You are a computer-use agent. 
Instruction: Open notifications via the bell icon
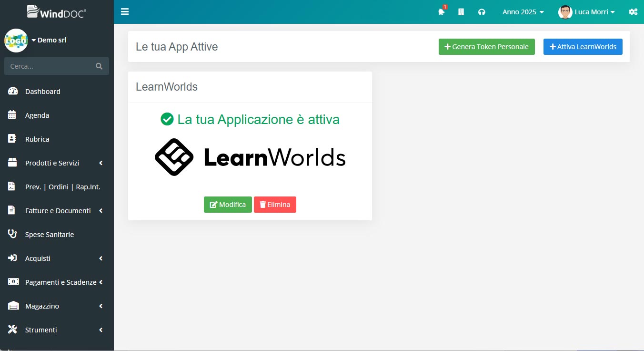click(441, 12)
